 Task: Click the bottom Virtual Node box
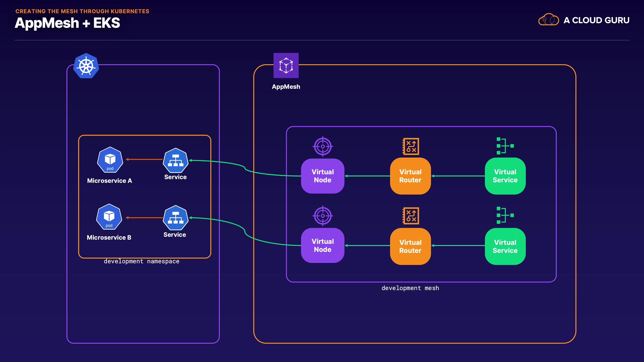323,245
